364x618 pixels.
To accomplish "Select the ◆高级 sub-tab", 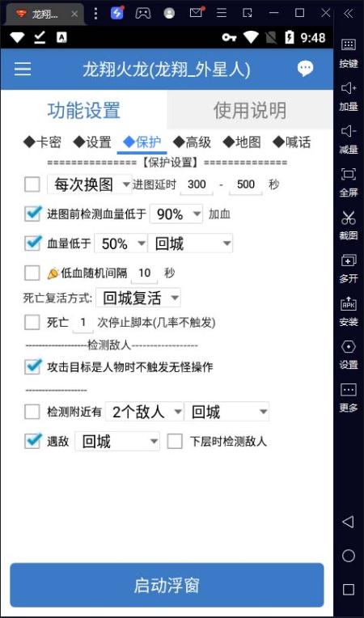I will (x=192, y=142).
